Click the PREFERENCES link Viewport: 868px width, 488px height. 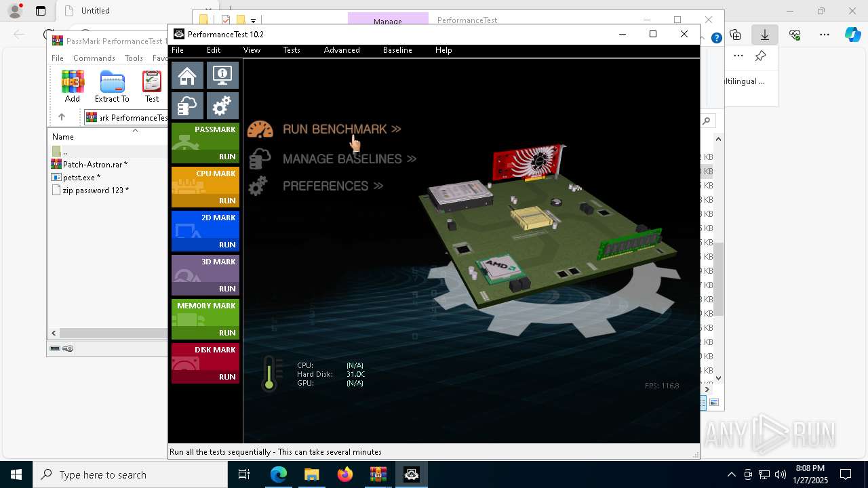tap(333, 186)
